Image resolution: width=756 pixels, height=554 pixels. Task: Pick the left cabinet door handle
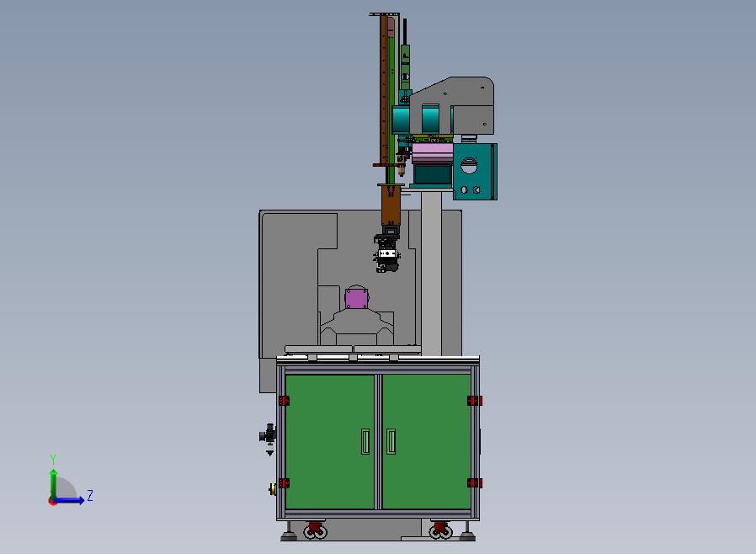pos(365,442)
